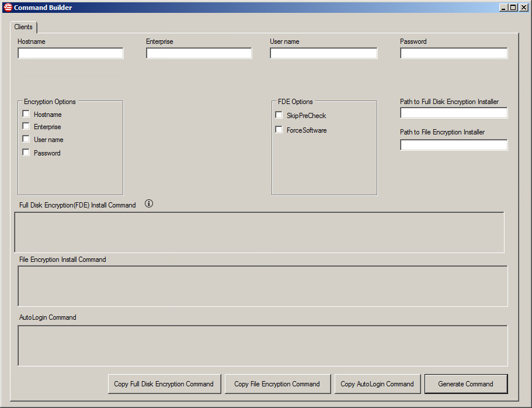Viewport: 532px width, 408px height.
Task: Enable the SkipPreCheck FDE option
Action: tap(279, 115)
